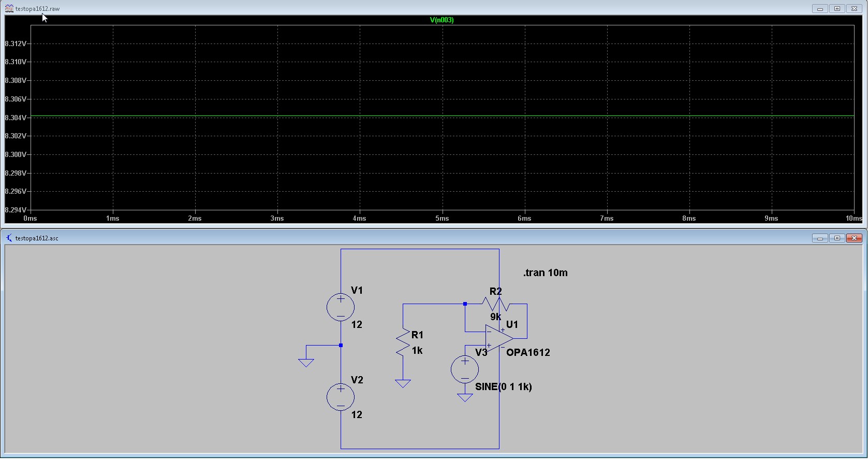Select the V1 voltage source symbol
868x459 pixels.
pyautogui.click(x=341, y=307)
